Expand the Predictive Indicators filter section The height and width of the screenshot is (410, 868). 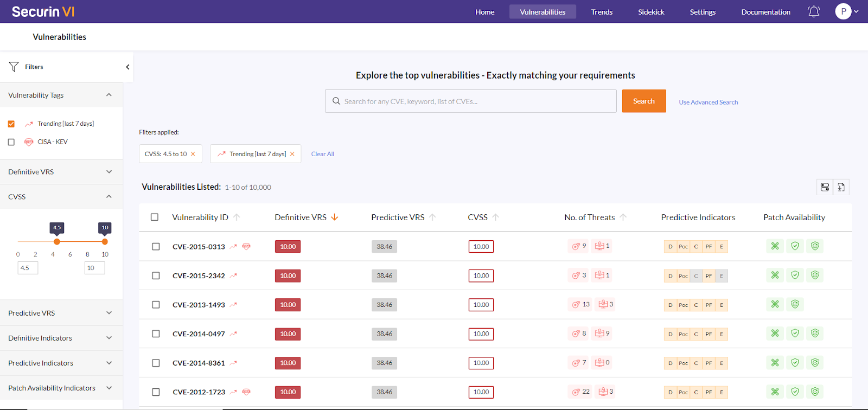[109, 363]
